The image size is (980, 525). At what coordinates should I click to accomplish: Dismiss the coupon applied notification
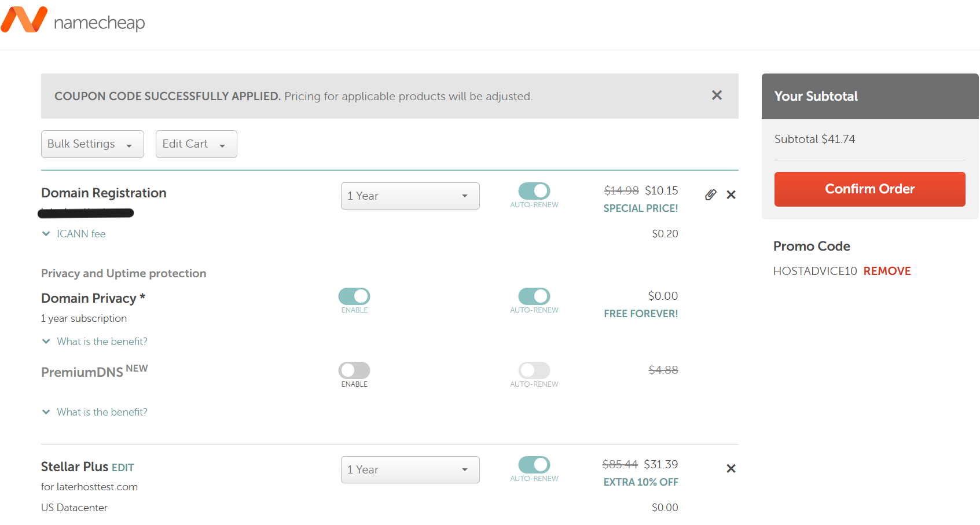pyautogui.click(x=717, y=96)
